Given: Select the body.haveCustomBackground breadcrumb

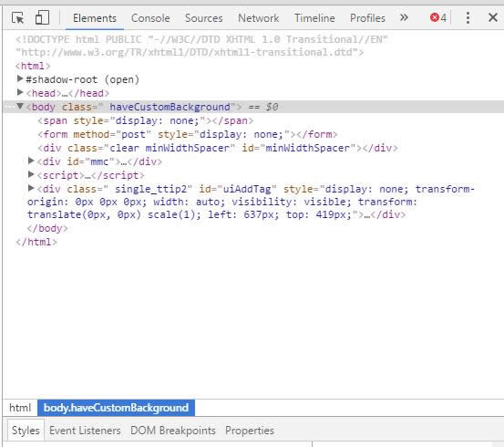Looking at the screenshot, I should tap(116, 408).
